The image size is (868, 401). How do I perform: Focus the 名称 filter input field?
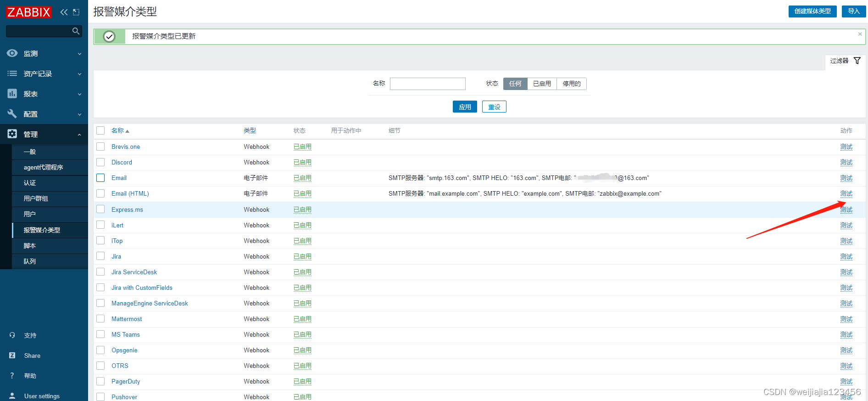click(x=428, y=84)
